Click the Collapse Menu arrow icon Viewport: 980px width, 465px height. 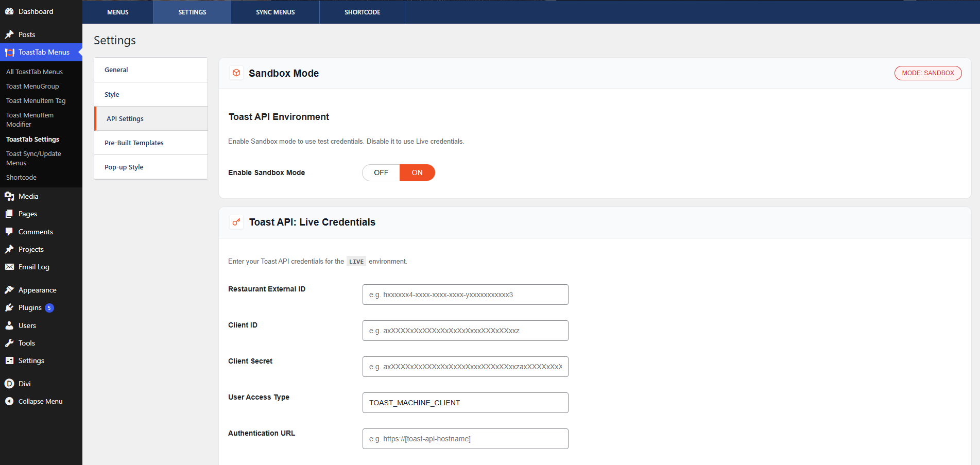coord(9,401)
